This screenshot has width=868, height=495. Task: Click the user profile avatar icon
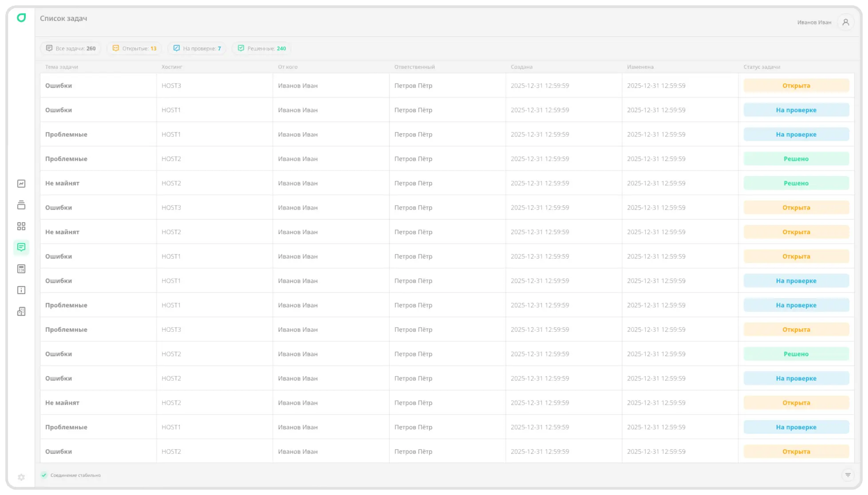(x=845, y=22)
